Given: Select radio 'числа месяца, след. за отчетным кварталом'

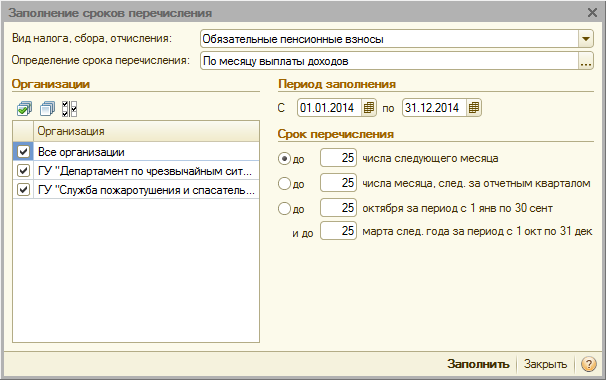Looking at the screenshot, I should [284, 183].
